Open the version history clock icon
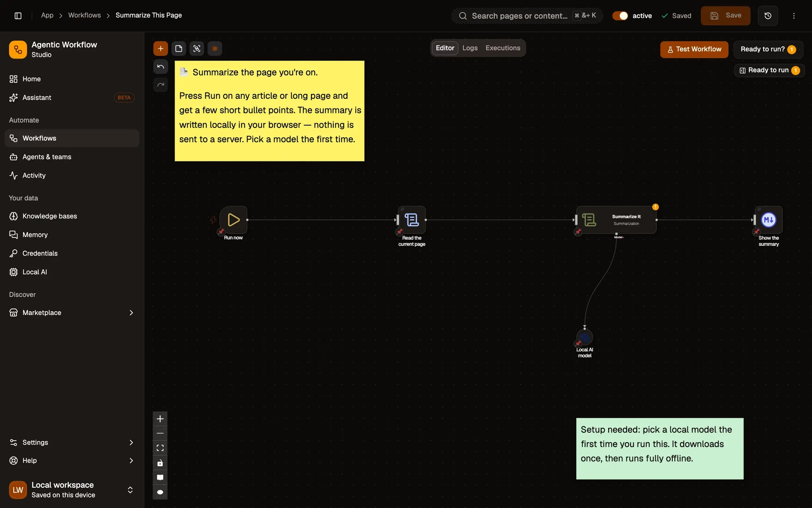Viewport: 812px width, 508px height. (768, 16)
